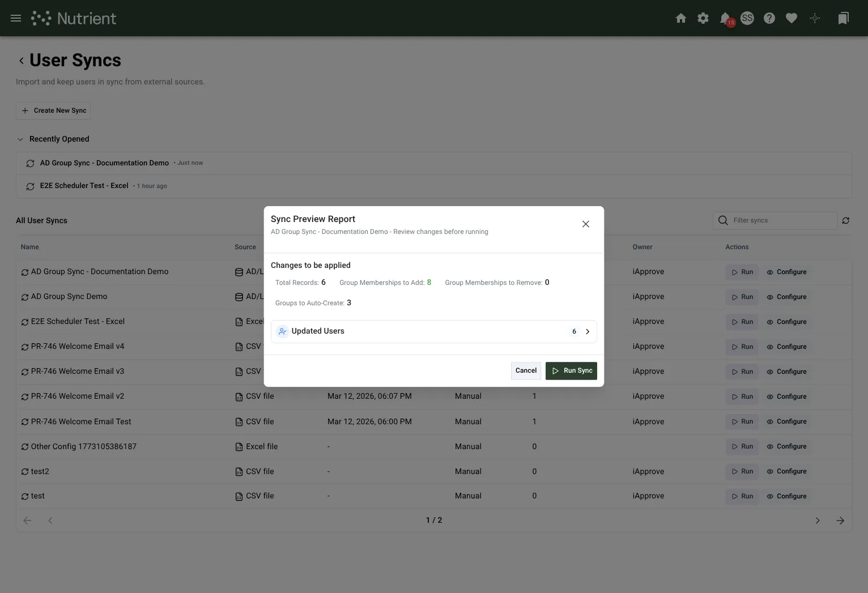Configure the test2 sync
This screenshot has height=593, width=868.
pos(786,471)
